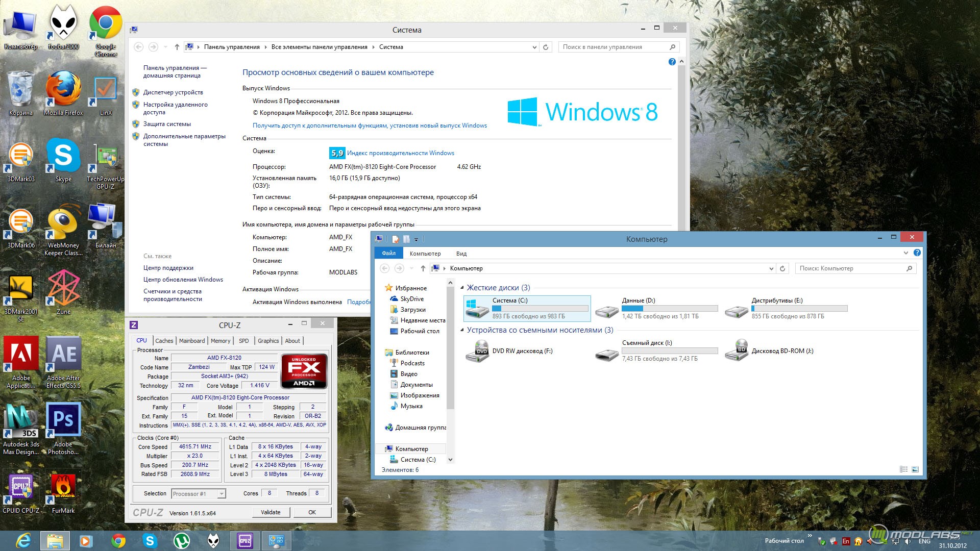Open Центр обновления Windows link
The image size is (980, 551).
click(183, 280)
